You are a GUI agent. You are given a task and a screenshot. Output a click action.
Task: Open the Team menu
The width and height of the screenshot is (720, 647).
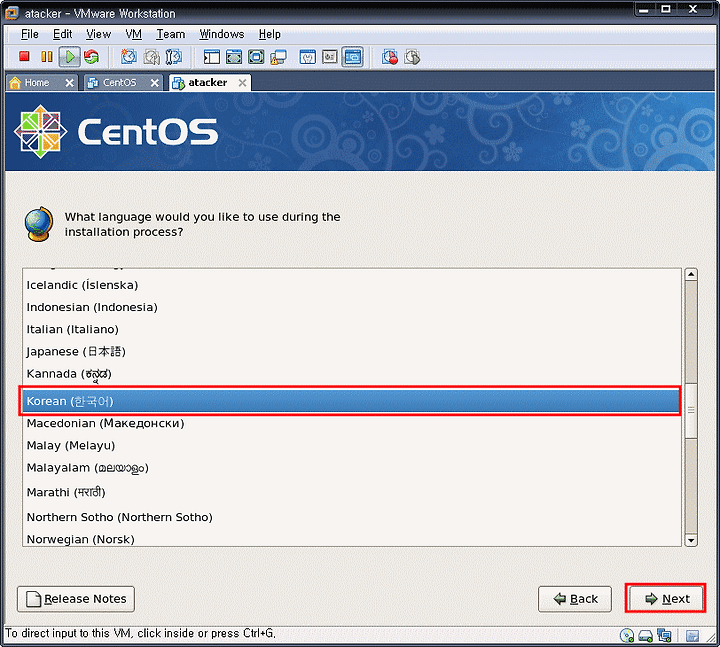[170, 34]
